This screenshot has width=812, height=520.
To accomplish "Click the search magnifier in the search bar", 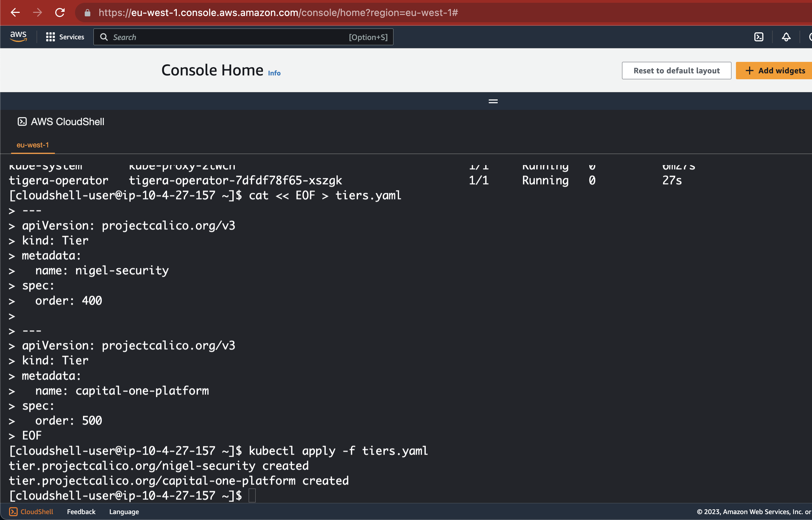I will (x=103, y=37).
